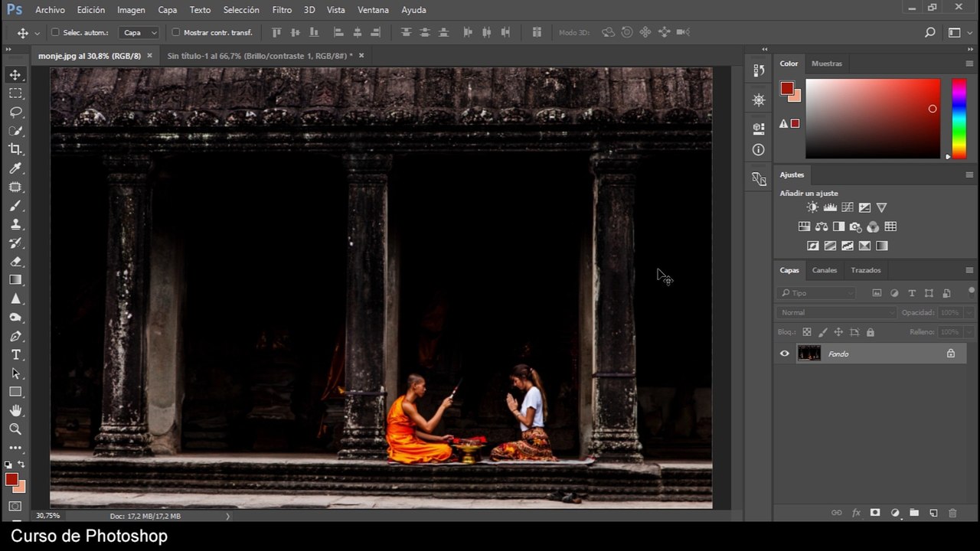Viewport: 980px width, 551px height.
Task: Click the foreground color swatch in Color panel
Action: [x=787, y=88]
